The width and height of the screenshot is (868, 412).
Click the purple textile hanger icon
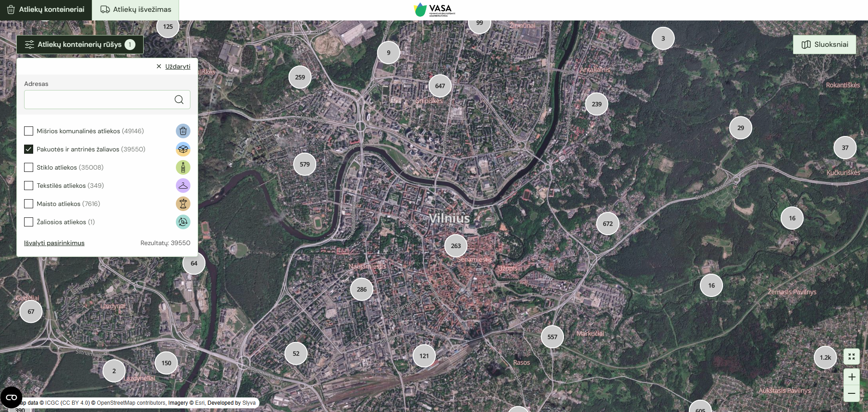point(183,186)
